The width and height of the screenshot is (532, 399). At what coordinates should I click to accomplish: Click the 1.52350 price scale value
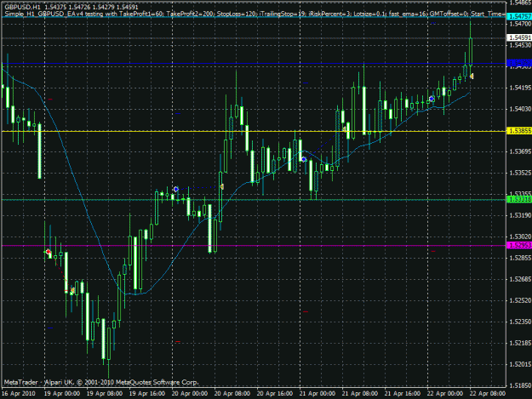520,322
